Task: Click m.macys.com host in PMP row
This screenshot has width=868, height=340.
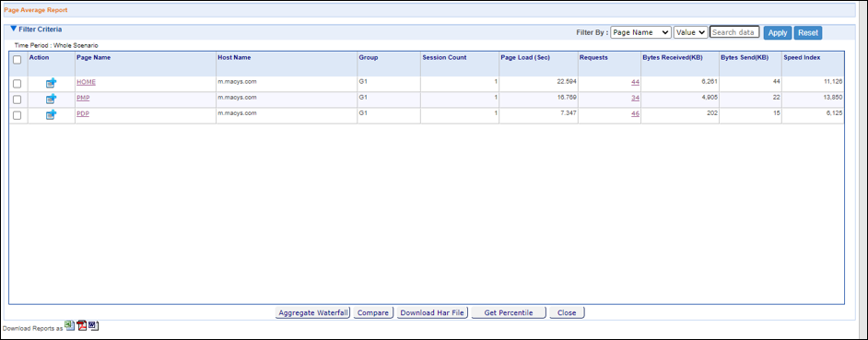Action: [x=238, y=98]
